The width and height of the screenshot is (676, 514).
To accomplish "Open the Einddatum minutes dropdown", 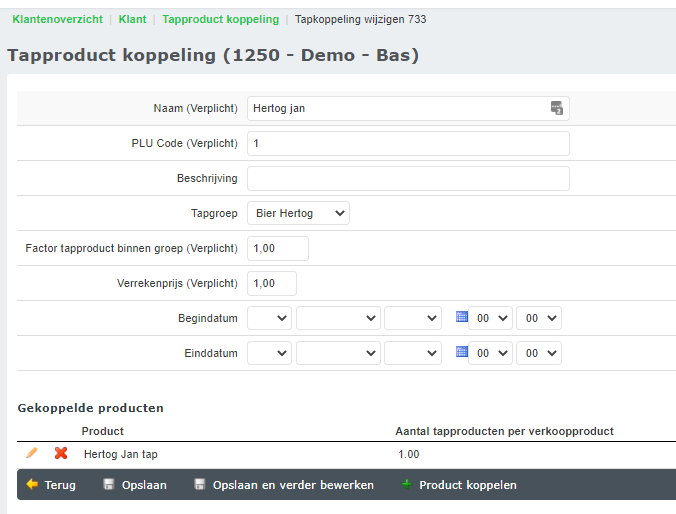I will [539, 353].
